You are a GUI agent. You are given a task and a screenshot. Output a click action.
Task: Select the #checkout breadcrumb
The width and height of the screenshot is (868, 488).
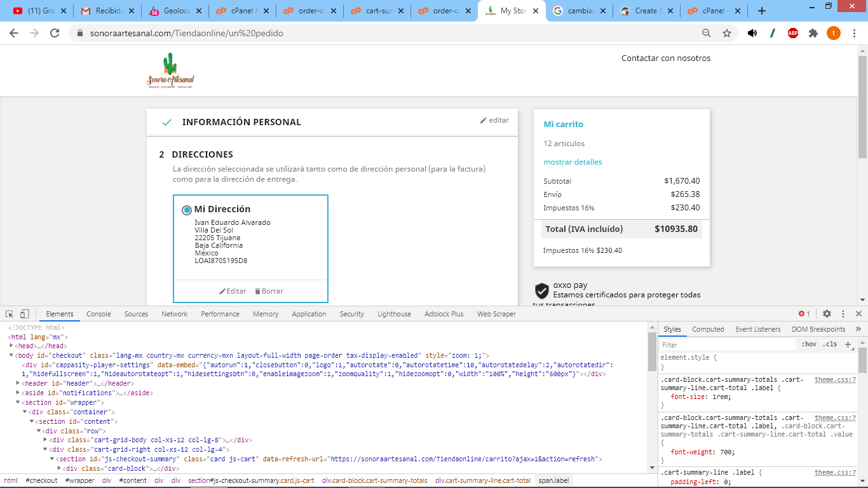point(41,481)
